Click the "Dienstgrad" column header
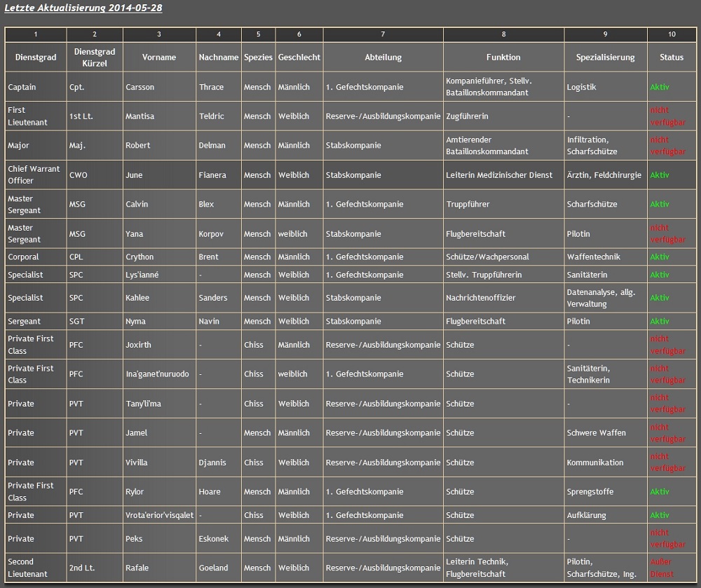Screen dimensions: 701x588 click(35, 57)
